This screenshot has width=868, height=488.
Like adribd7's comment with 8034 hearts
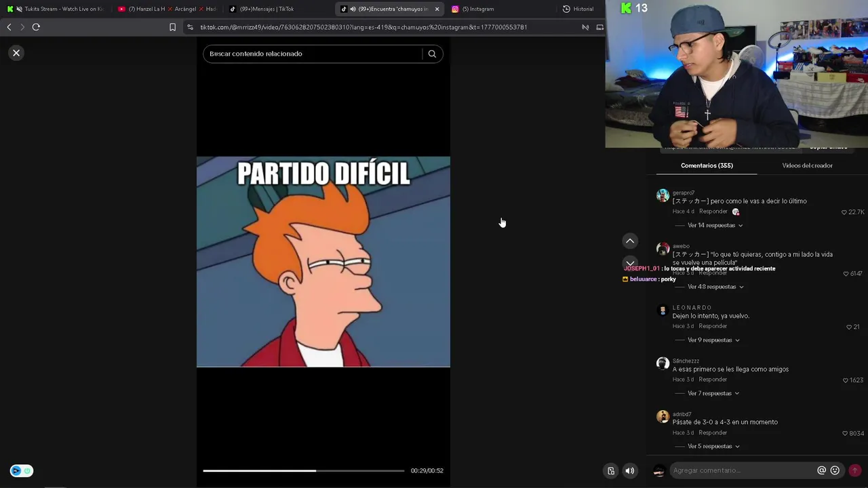click(845, 433)
